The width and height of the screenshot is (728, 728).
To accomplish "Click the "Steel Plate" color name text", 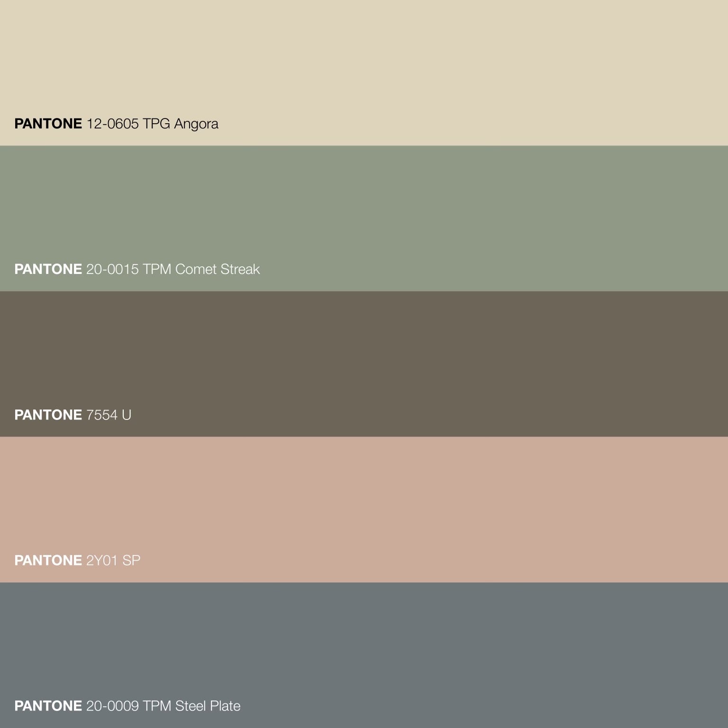I will 208,706.
